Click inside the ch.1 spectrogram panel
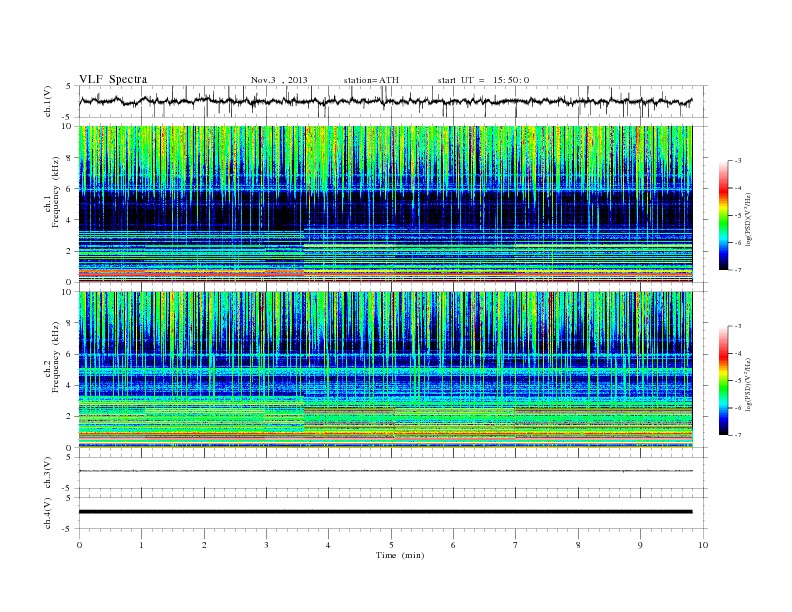 (385, 204)
